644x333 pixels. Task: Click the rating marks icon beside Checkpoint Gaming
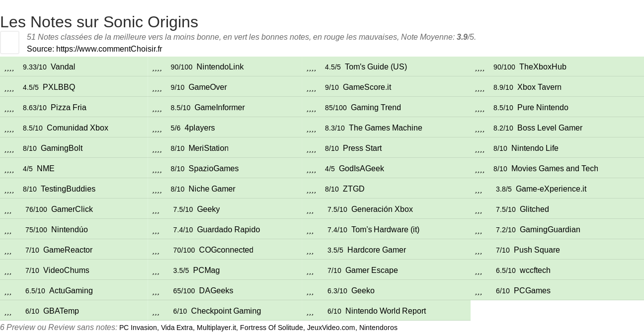pos(156,312)
